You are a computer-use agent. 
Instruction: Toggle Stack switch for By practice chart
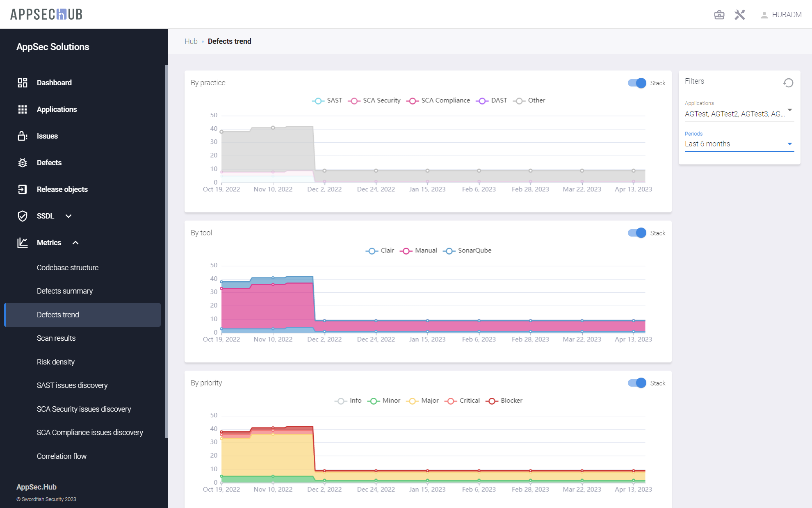pyautogui.click(x=637, y=83)
